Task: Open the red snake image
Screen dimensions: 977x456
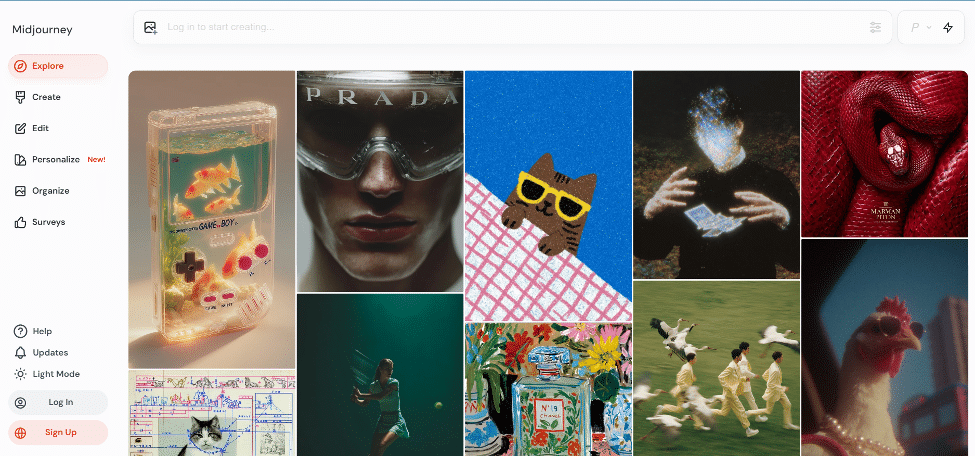Action: 885,154
